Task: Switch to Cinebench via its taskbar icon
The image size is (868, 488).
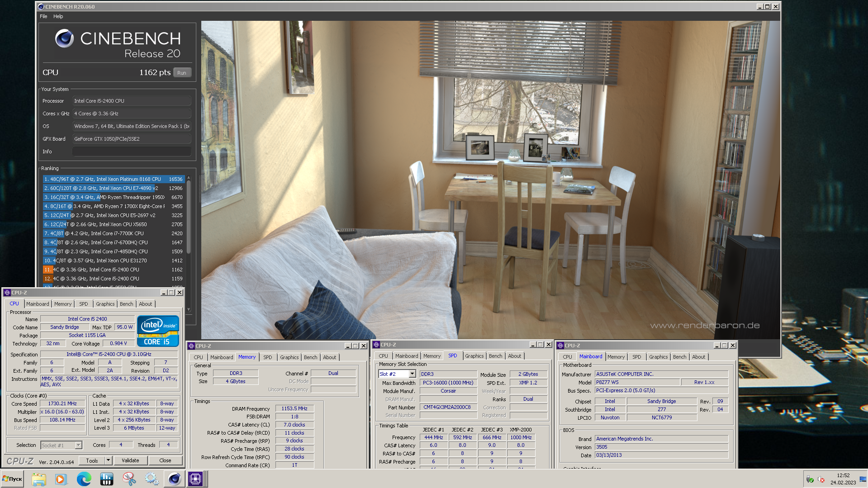Action: click(x=174, y=479)
